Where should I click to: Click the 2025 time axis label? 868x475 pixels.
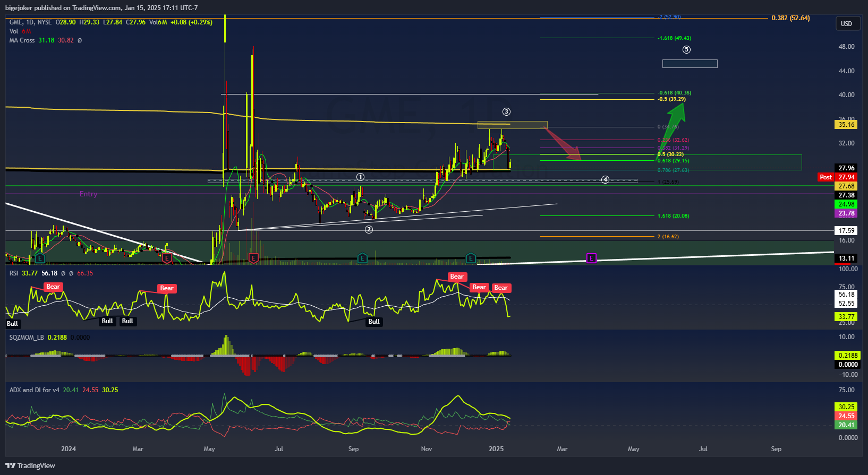point(496,449)
